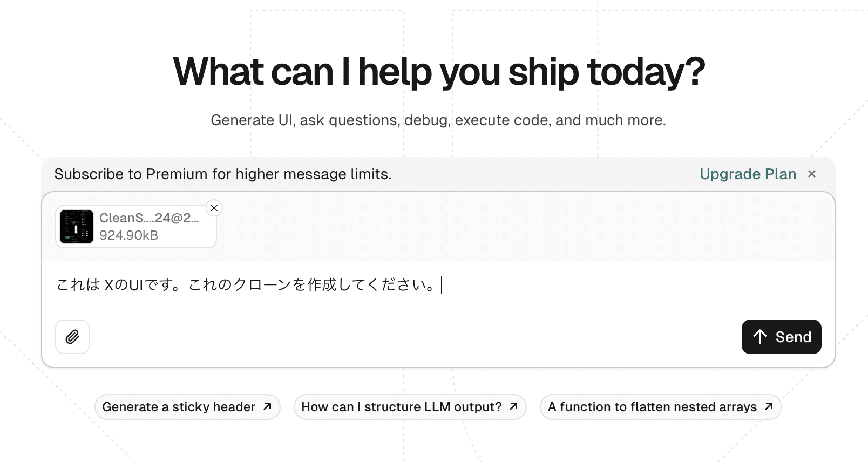Click the "What can I help you ship today?" heading
The width and height of the screenshot is (868, 462).
pyautogui.click(x=439, y=72)
